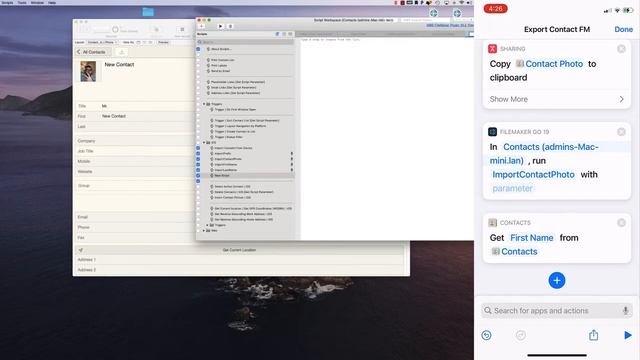This screenshot has width=640, height=360.
Task: Tap the microphone in the actions search bar
Action: [625, 311]
